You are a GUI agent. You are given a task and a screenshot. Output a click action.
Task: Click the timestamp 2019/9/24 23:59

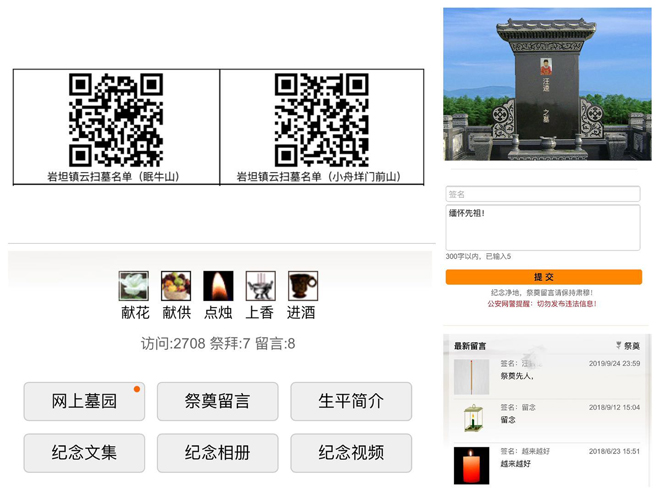(x=615, y=363)
